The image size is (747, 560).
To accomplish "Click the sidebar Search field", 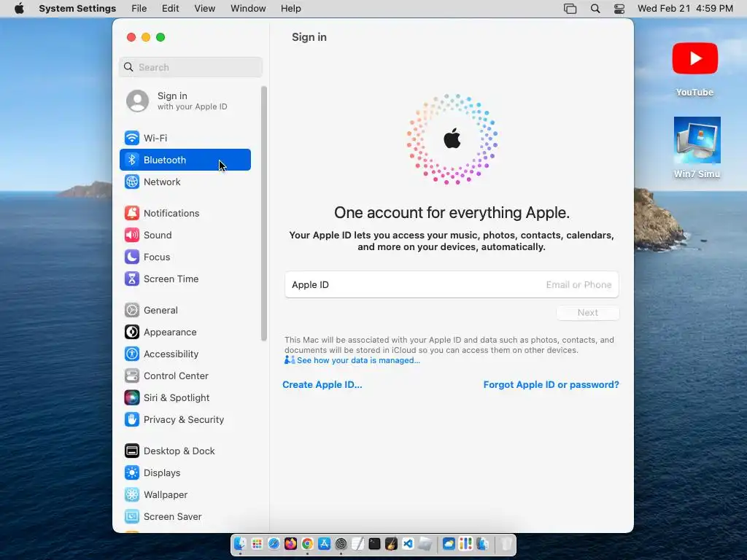I will point(190,67).
